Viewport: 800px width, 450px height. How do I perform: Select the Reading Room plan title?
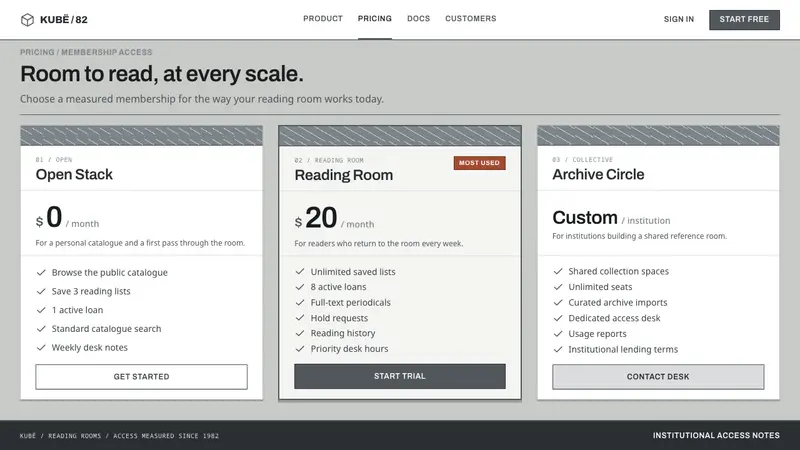343,175
